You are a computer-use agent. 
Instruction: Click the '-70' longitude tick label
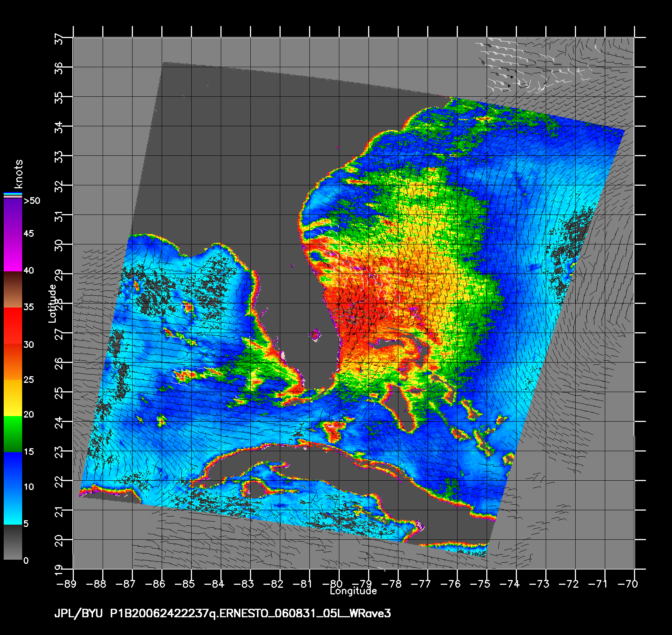click(627, 584)
